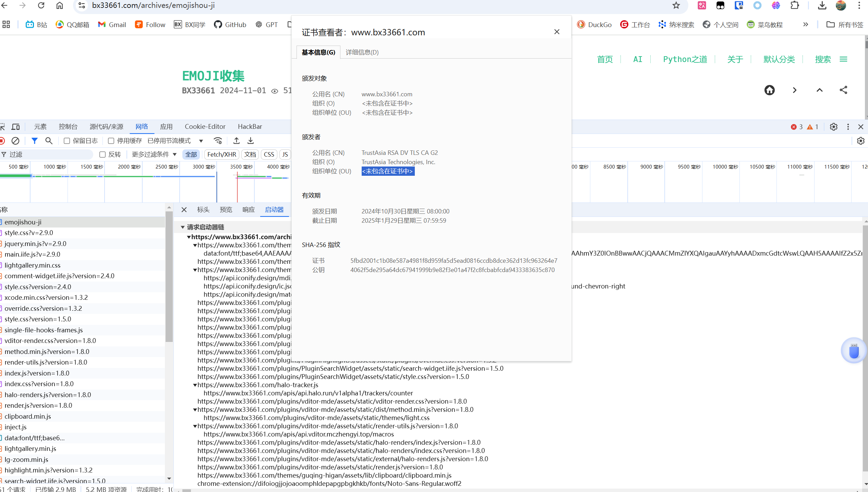
Task: Open network panel settings gear
Action: (x=861, y=141)
